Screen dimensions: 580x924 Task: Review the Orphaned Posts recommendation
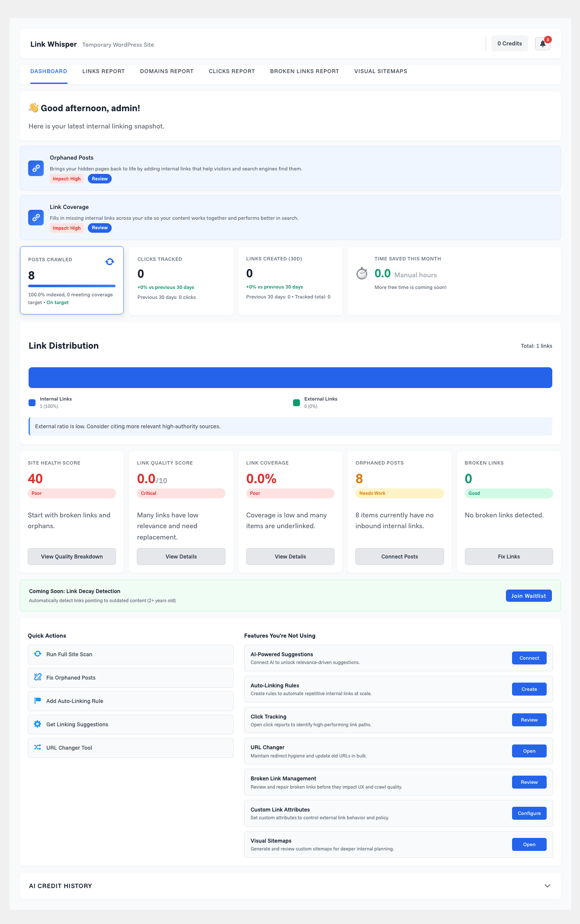(100, 179)
